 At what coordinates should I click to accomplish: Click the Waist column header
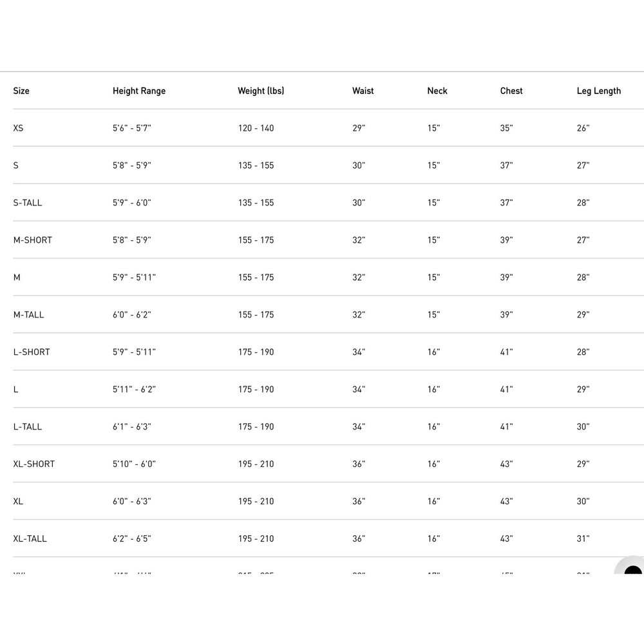pos(363,91)
